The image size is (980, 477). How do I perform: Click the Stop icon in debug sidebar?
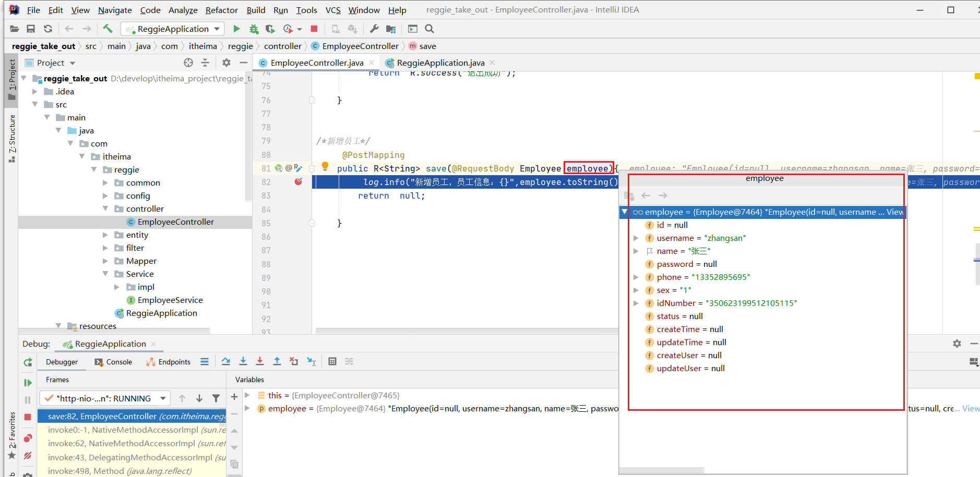pyautogui.click(x=28, y=417)
